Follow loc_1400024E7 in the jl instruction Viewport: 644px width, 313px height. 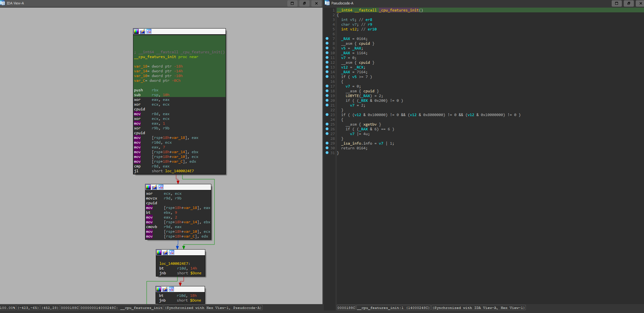(x=179, y=171)
